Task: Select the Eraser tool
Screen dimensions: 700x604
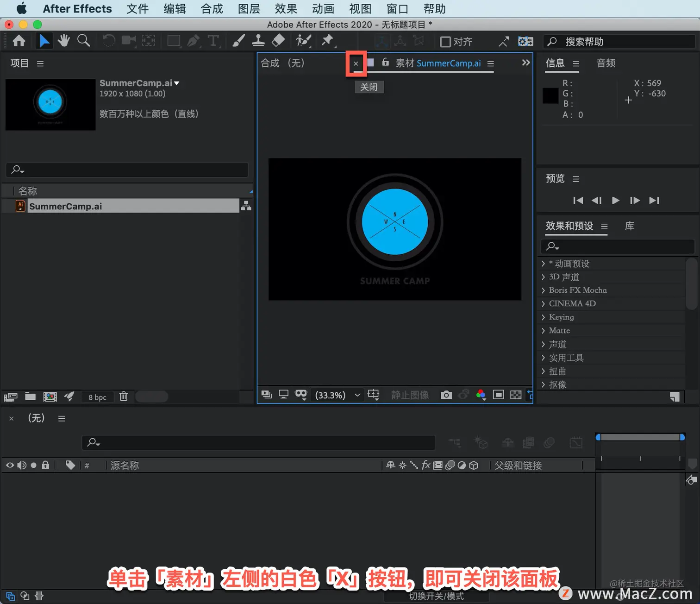Action: [x=278, y=41]
